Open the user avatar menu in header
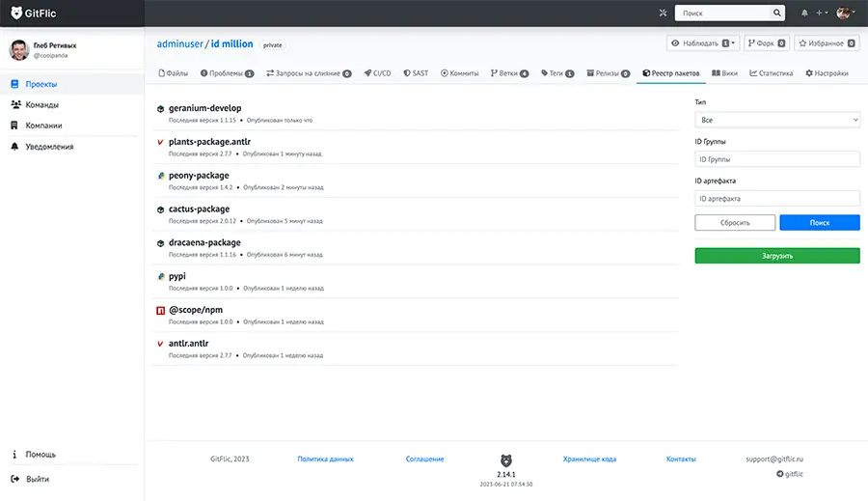 846,13
